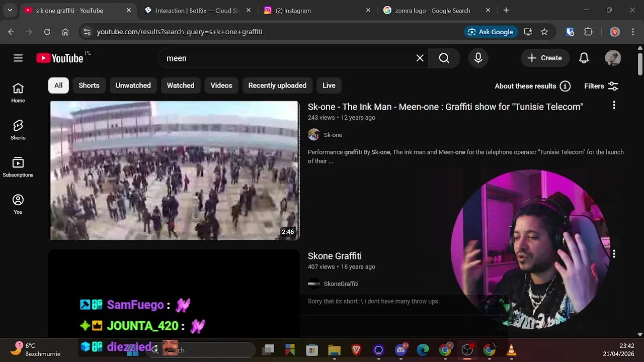Select the Shorts filter chip

click(89, 85)
